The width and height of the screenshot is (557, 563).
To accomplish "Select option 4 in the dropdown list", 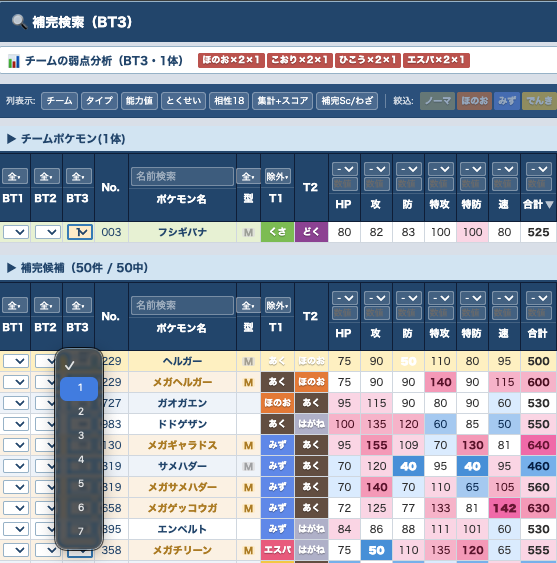I will point(79,459).
